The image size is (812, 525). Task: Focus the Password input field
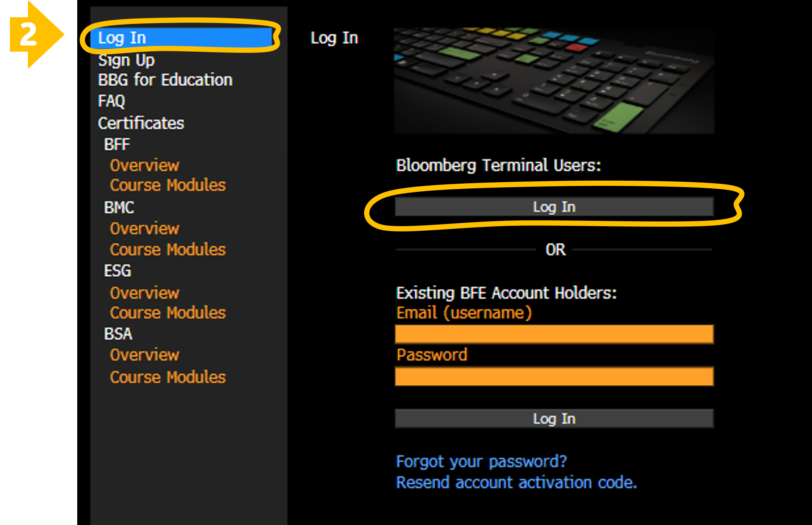coord(554,377)
